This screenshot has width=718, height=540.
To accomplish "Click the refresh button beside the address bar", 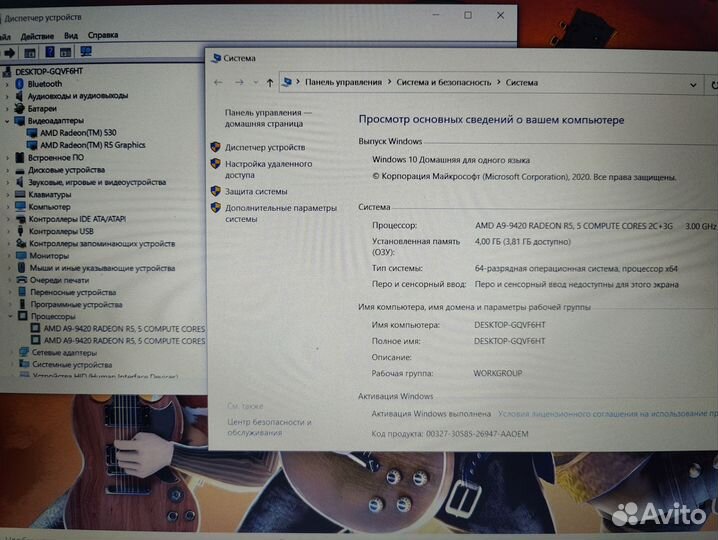I will pyautogui.click(x=713, y=85).
